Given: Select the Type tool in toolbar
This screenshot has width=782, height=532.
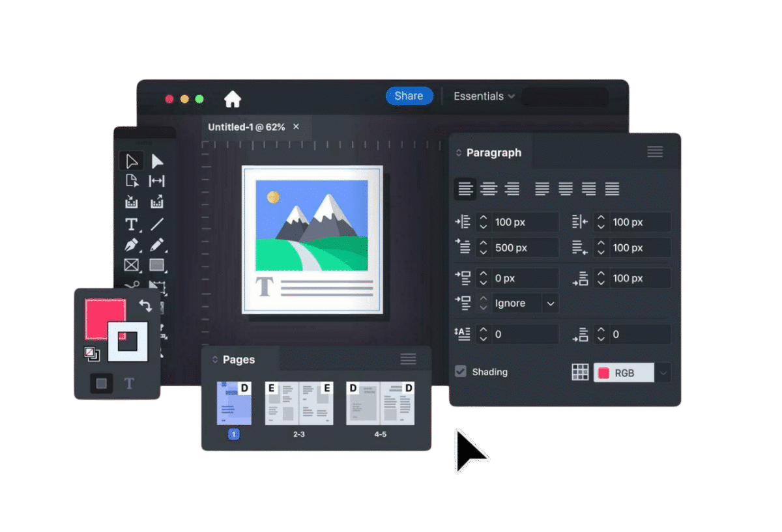Looking at the screenshot, I should point(132,225).
